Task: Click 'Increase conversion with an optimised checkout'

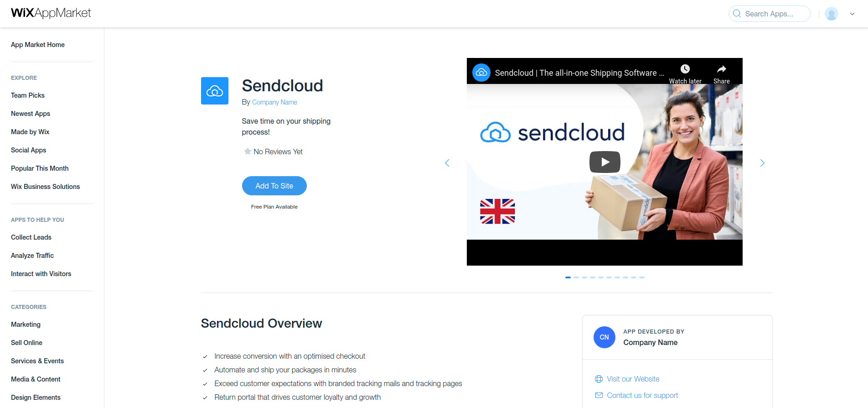Action: coord(290,356)
